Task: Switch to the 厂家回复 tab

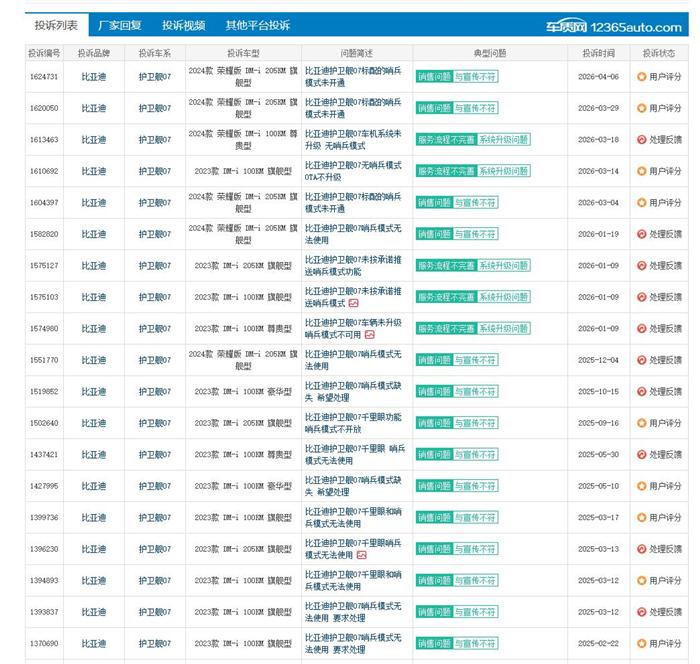Action: point(119,26)
